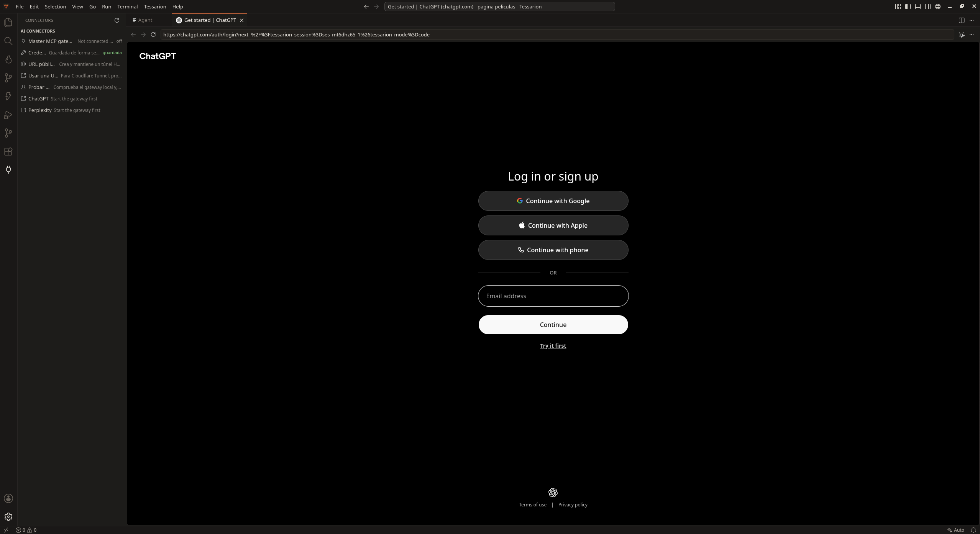Select the URL pública connector row

click(x=72, y=64)
